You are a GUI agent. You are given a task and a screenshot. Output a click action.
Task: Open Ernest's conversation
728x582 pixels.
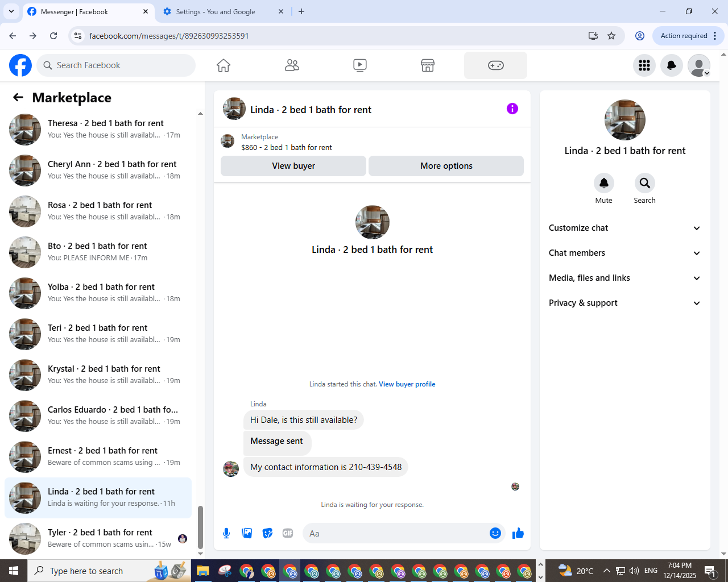pos(98,457)
